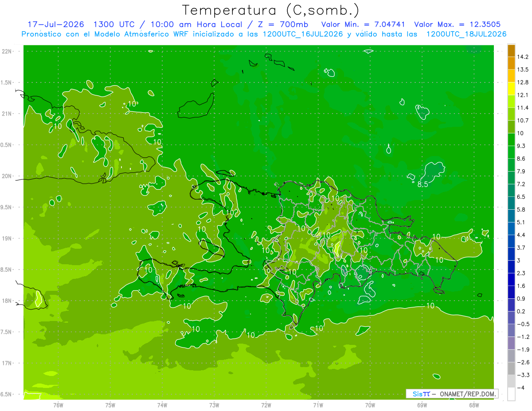Click the '3.7' color scale label
This screenshot has height=411, width=532.
pyautogui.click(x=521, y=248)
